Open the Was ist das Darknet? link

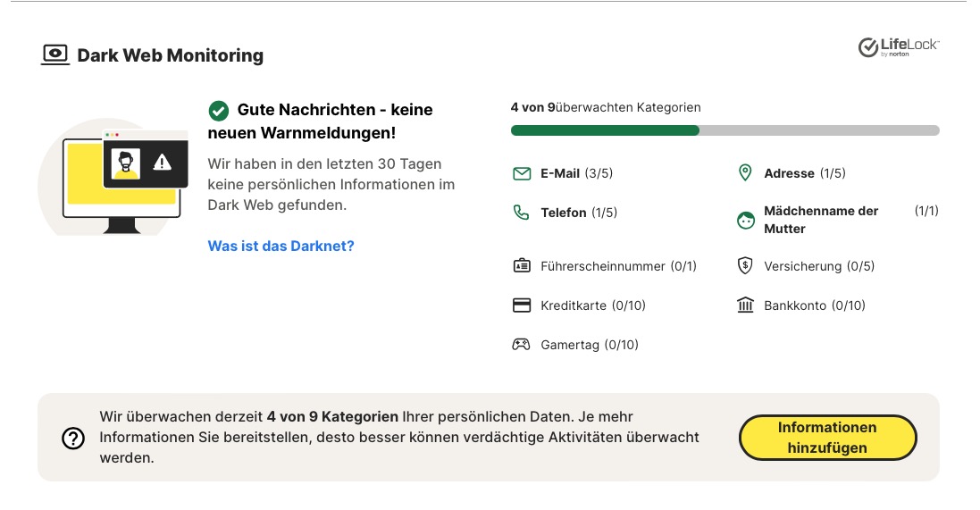[281, 246]
